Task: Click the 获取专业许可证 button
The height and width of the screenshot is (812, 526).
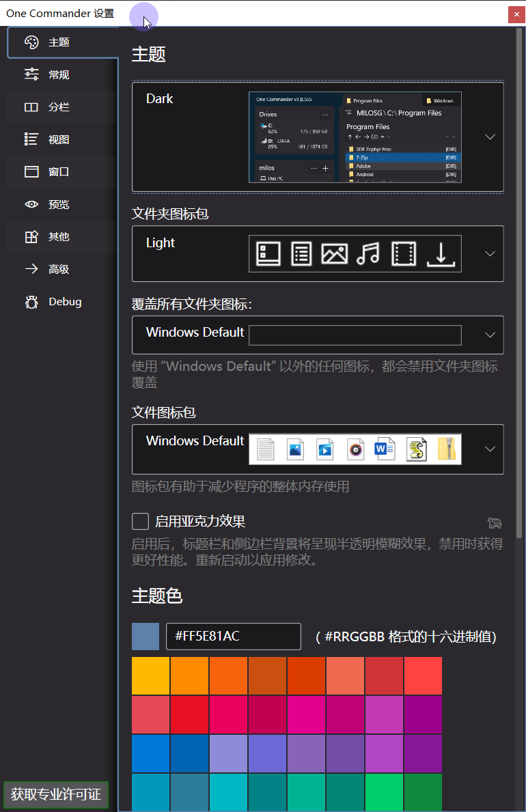Action: [x=56, y=795]
